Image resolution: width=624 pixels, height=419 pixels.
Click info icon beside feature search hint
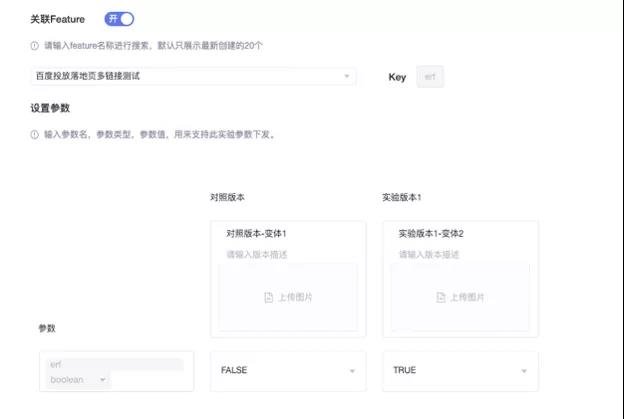35,46
